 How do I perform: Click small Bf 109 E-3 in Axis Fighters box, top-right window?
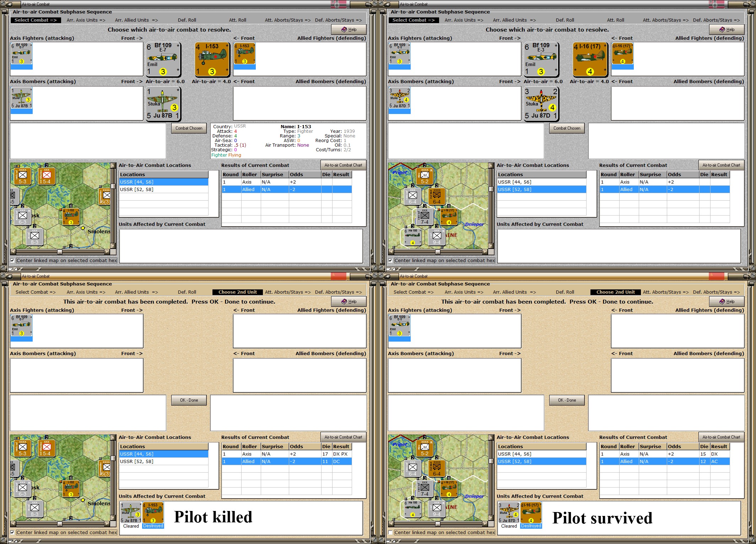tap(399, 54)
